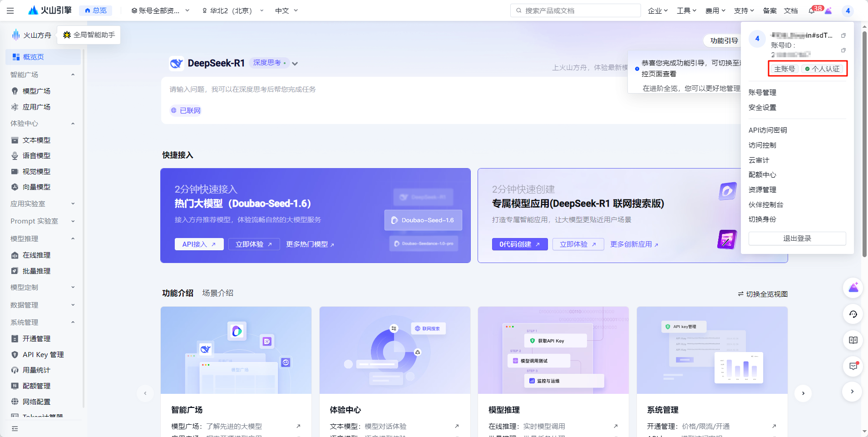868x437 pixels.
Task: Click the 总览 overview button
Action: 96,10
